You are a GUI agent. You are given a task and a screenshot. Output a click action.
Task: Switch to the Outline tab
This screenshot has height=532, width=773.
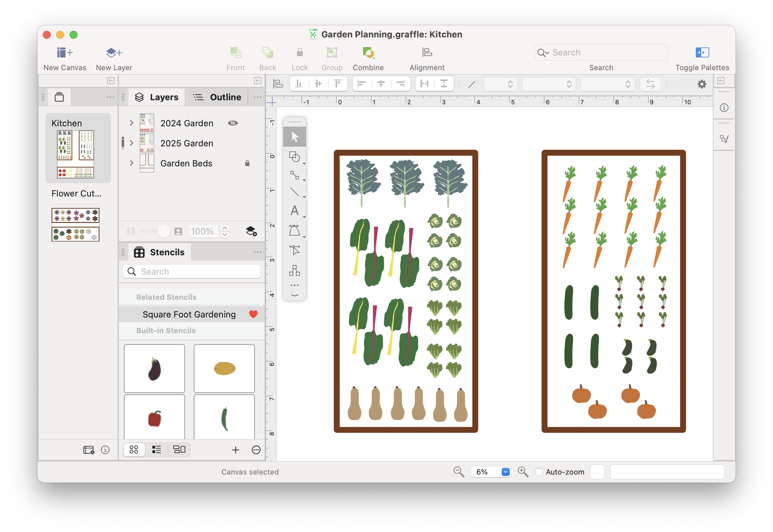pos(217,97)
